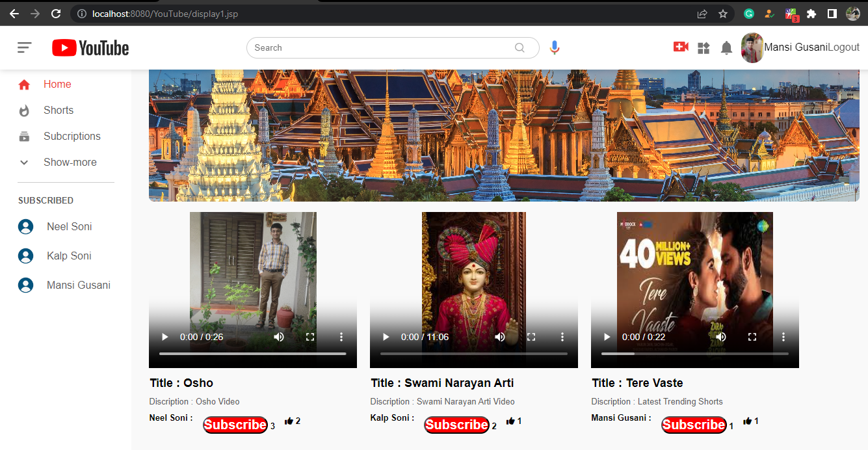Click the Shorts flame icon
Image resolution: width=868 pixels, height=450 pixels.
click(24, 111)
